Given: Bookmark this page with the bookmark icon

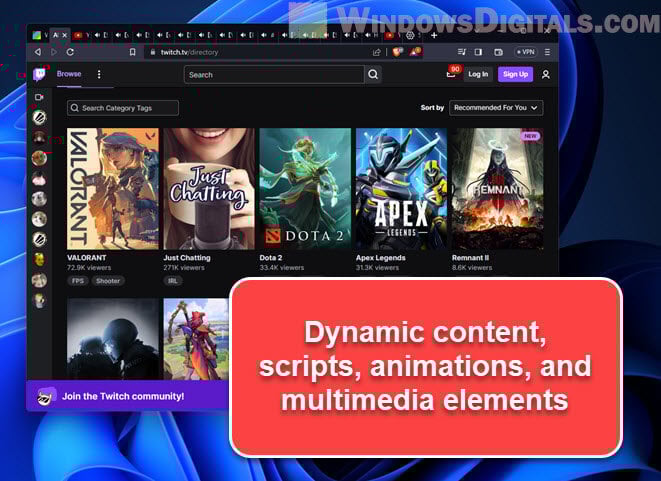Looking at the screenshot, I should pyautogui.click(x=132, y=52).
